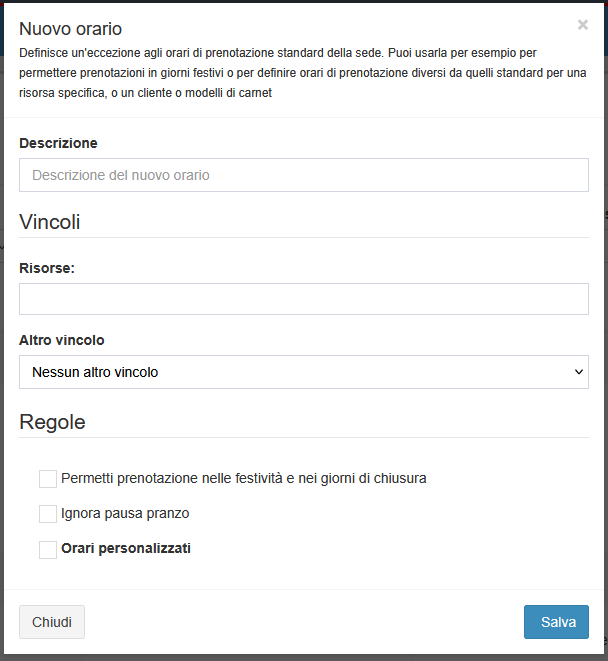Click the Regole section heading
Image resolution: width=608 pixels, height=661 pixels.
coord(52,422)
